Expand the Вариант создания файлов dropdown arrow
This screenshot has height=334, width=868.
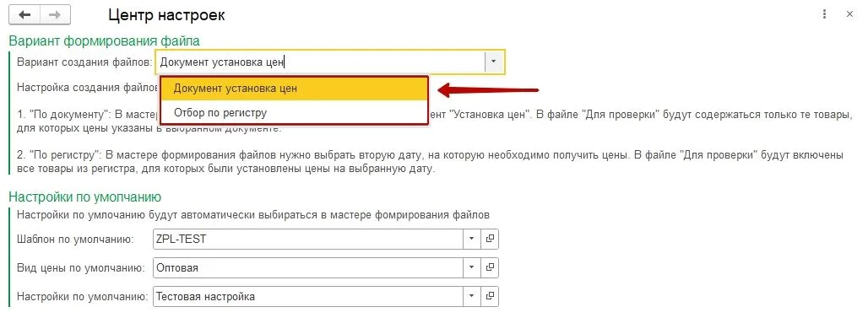click(x=494, y=62)
